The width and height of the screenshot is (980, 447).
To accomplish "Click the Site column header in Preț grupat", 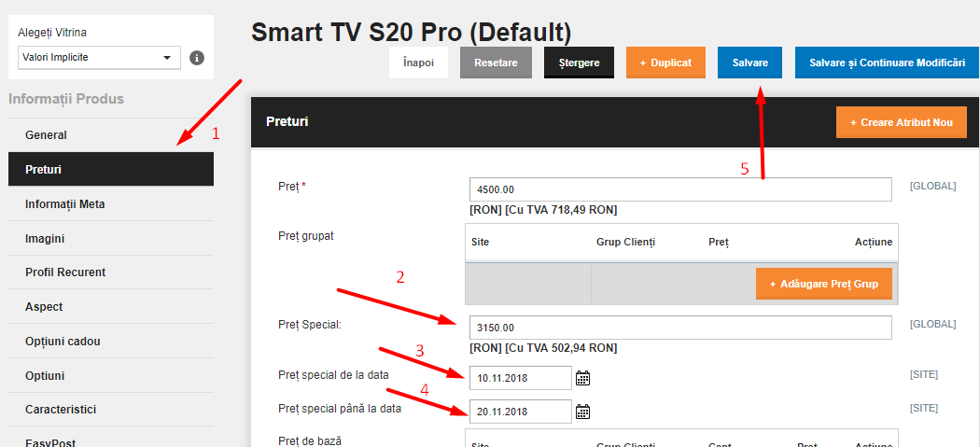I will 480,242.
